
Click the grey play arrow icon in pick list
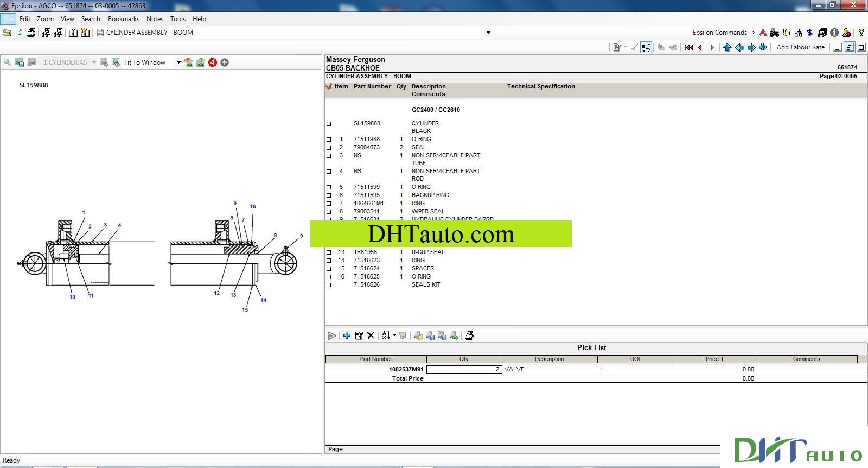coord(331,336)
